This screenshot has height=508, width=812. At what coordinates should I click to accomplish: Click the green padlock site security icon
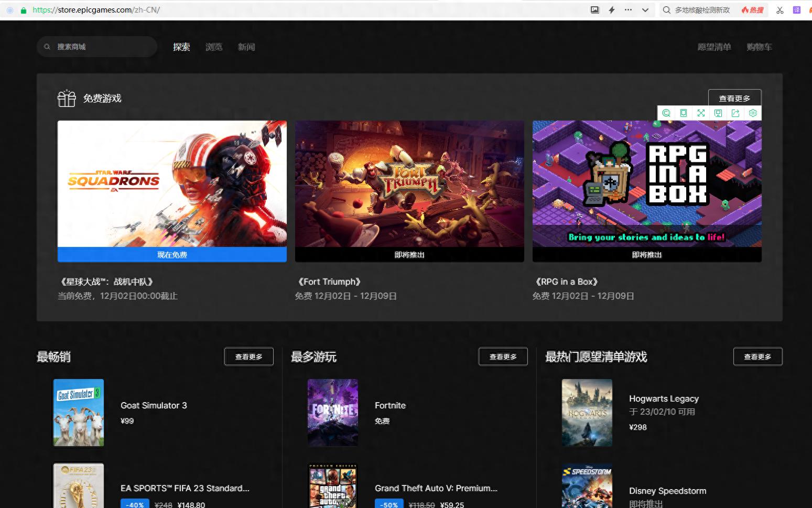[24, 10]
